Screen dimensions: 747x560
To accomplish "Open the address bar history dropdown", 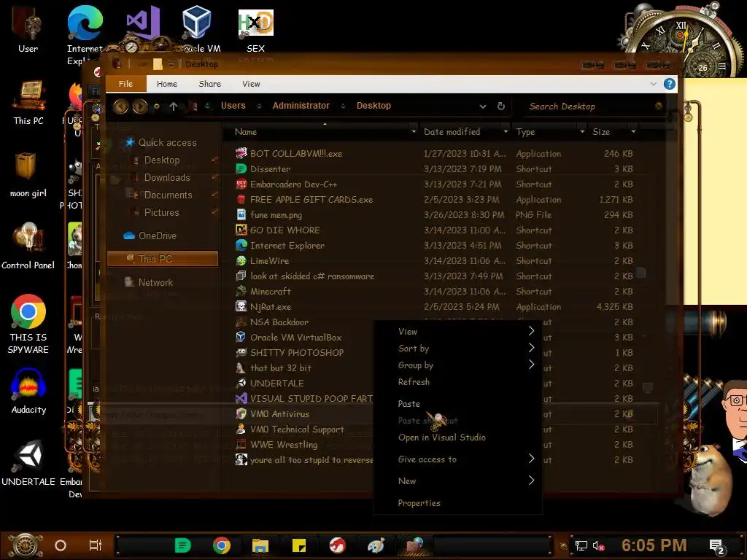I will [483, 106].
